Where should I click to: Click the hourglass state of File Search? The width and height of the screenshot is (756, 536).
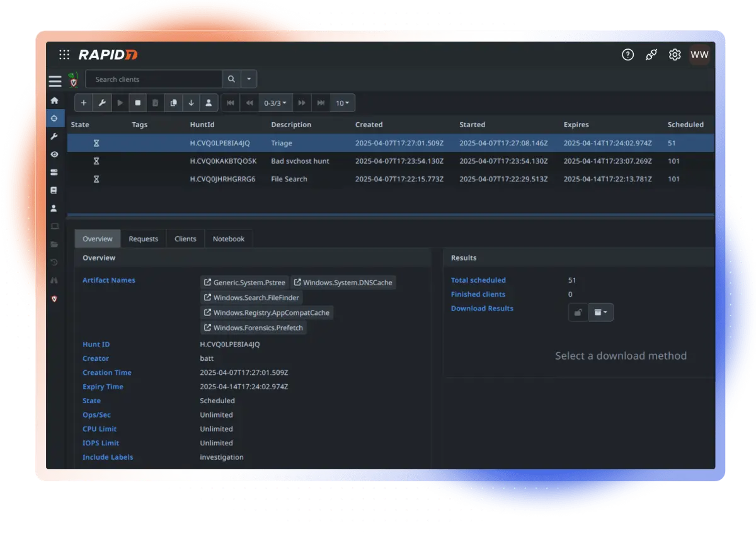(x=96, y=179)
